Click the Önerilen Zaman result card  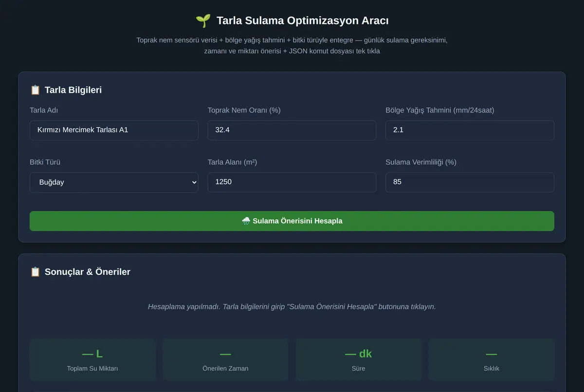point(225,359)
